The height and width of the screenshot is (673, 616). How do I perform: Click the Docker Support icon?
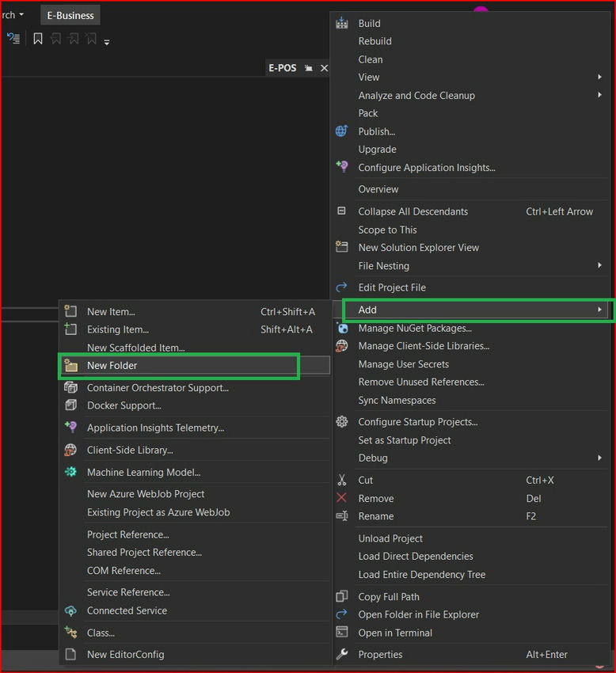pyautogui.click(x=70, y=405)
